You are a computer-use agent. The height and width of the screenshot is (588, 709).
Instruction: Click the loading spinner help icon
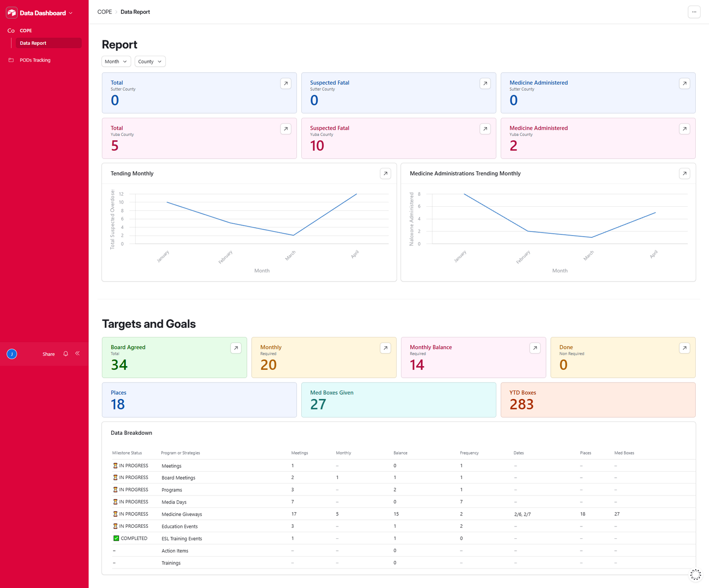pos(696,575)
